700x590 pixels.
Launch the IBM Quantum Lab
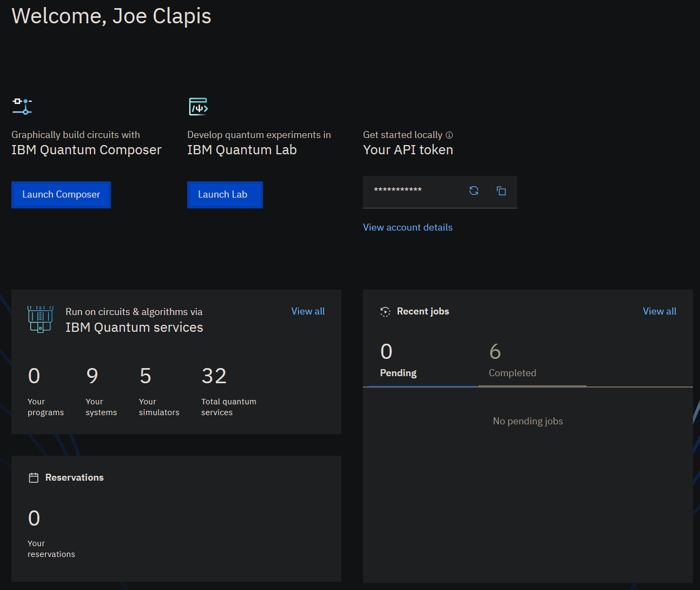[x=225, y=195]
